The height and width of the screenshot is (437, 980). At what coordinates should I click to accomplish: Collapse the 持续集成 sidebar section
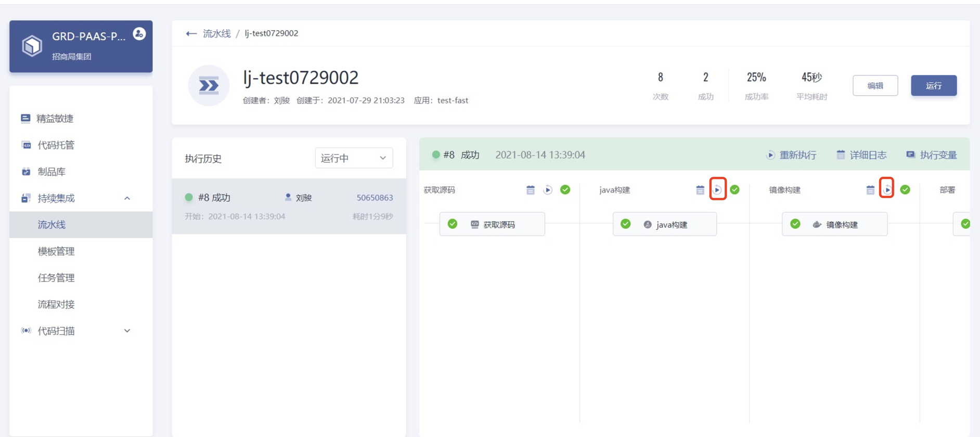tap(127, 198)
